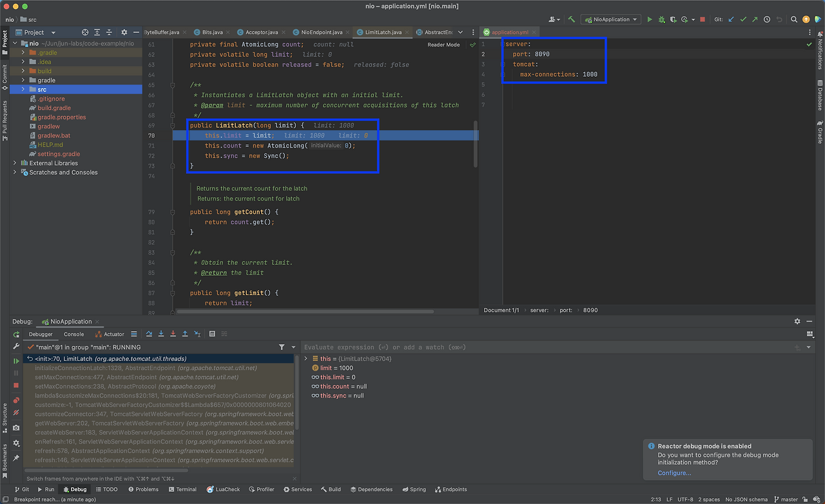The height and width of the screenshot is (504, 825).
Task: Switch to the Console tab in debugger
Action: (x=73, y=334)
